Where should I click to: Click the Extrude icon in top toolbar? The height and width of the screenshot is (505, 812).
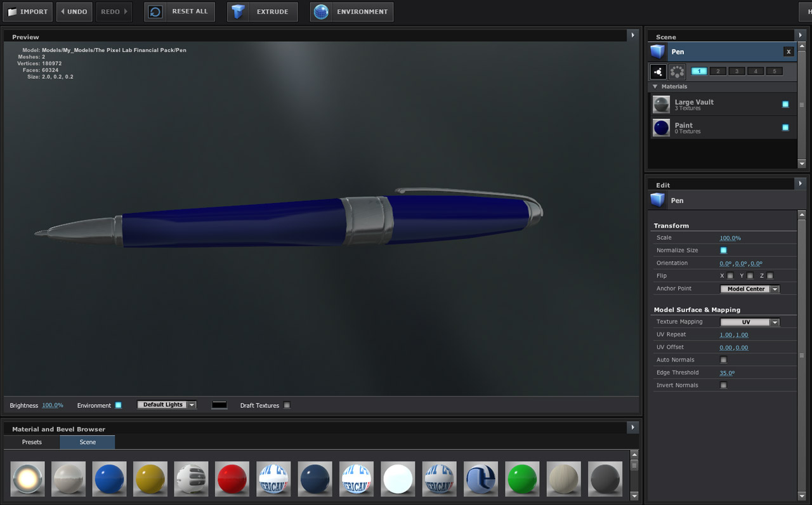238,11
